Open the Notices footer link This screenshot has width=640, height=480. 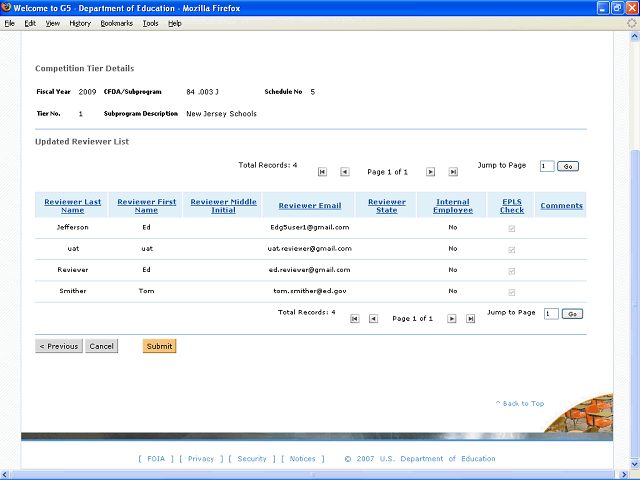(x=302, y=459)
